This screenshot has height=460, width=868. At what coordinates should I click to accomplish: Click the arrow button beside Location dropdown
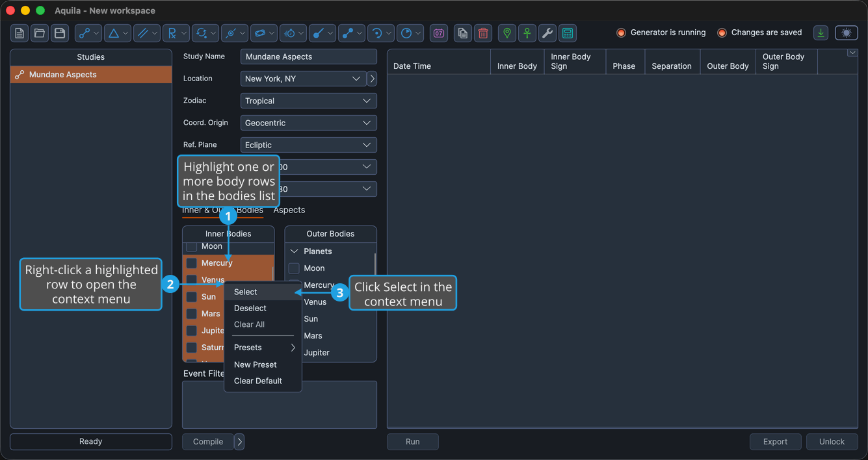(x=372, y=79)
